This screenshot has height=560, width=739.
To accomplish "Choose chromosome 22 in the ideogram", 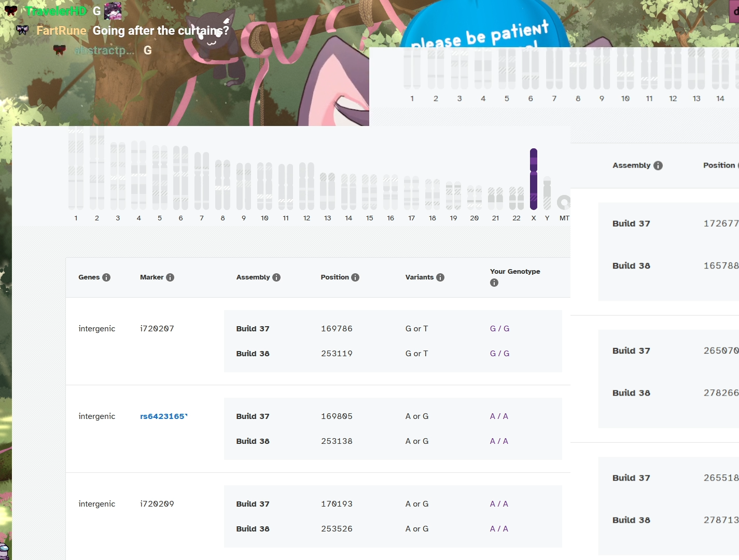I will point(517,198).
